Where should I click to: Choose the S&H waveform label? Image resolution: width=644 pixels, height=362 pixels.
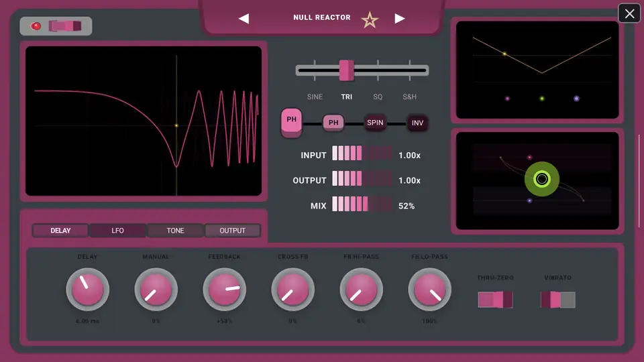pos(409,97)
